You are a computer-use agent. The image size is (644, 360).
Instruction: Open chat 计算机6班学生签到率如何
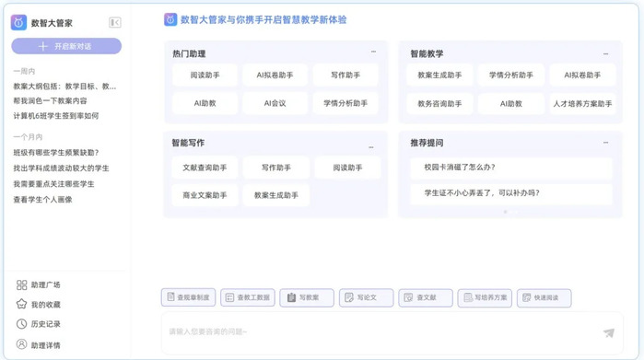(56, 116)
